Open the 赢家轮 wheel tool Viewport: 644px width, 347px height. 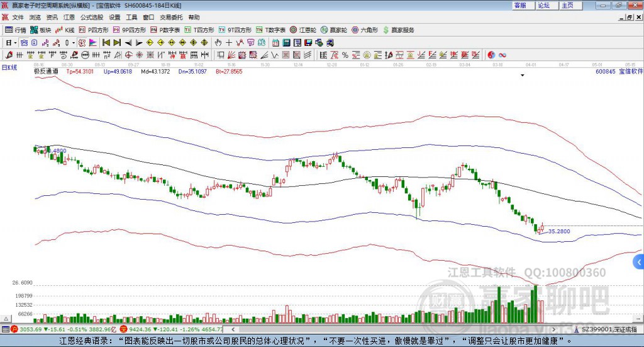tap(334, 30)
